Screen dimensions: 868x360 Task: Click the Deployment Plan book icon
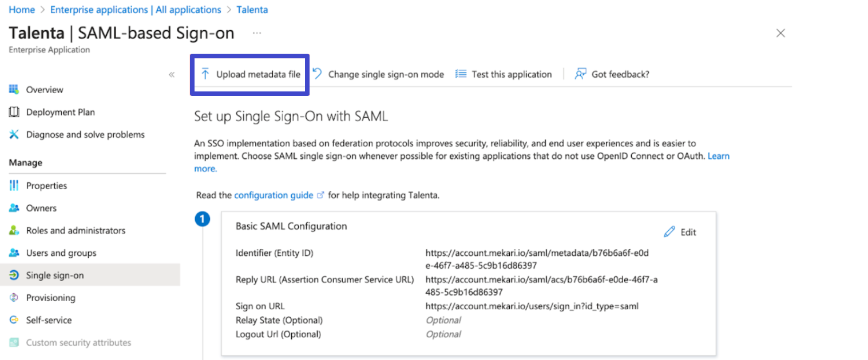14,112
